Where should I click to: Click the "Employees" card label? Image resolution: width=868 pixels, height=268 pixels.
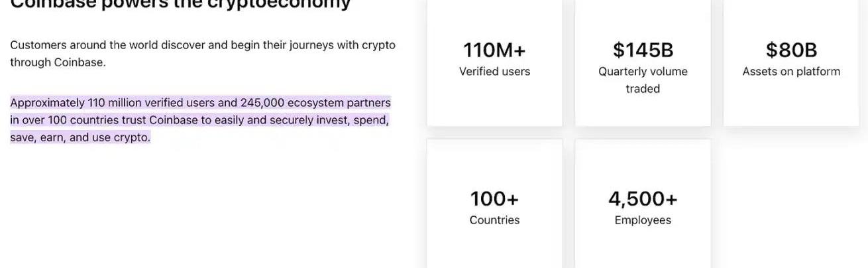pyautogui.click(x=643, y=220)
